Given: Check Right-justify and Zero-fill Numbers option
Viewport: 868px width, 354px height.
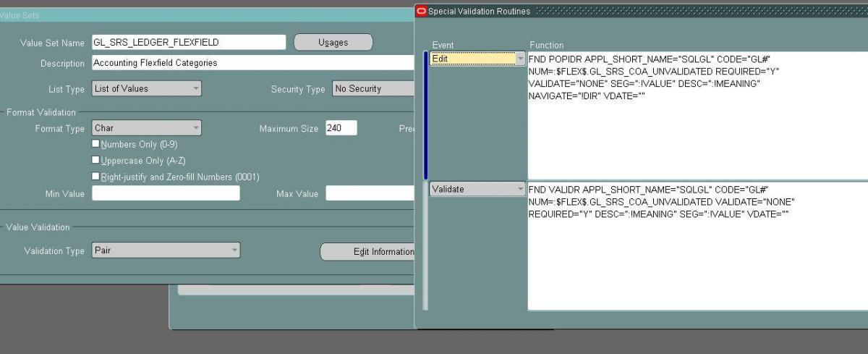Looking at the screenshot, I should (x=95, y=176).
